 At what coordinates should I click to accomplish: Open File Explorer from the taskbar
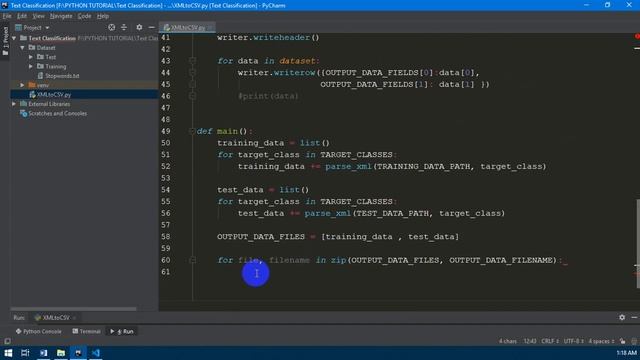tap(61, 353)
